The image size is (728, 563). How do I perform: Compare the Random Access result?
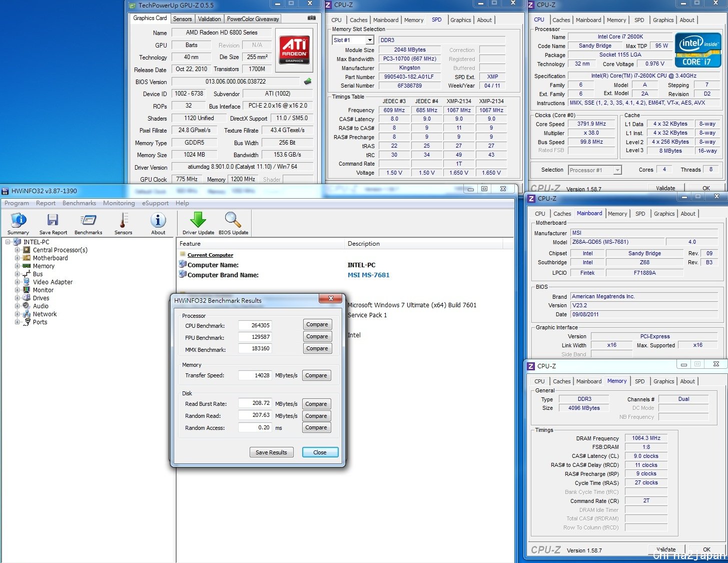pos(316,427)
